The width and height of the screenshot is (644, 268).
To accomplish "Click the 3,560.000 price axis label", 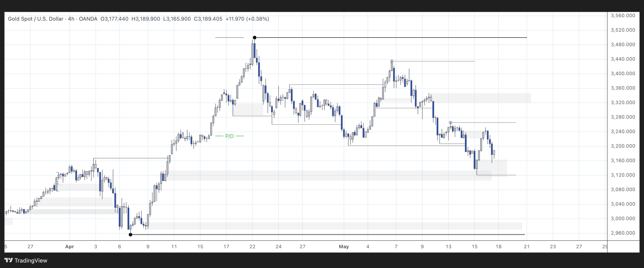I will pos(623,16).
